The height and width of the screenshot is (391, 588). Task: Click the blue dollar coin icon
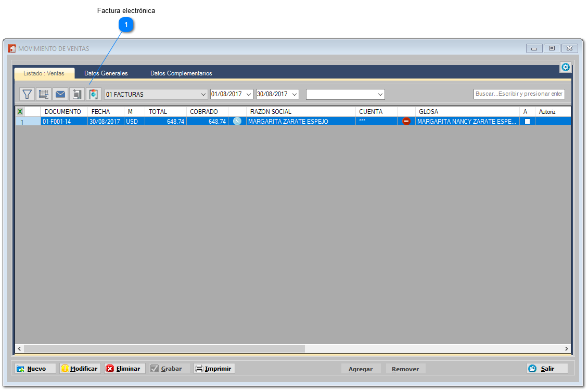coord(237,121)
